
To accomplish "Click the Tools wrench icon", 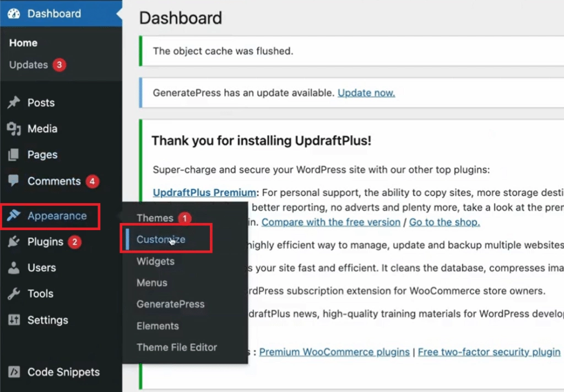I will coord(14,294).
